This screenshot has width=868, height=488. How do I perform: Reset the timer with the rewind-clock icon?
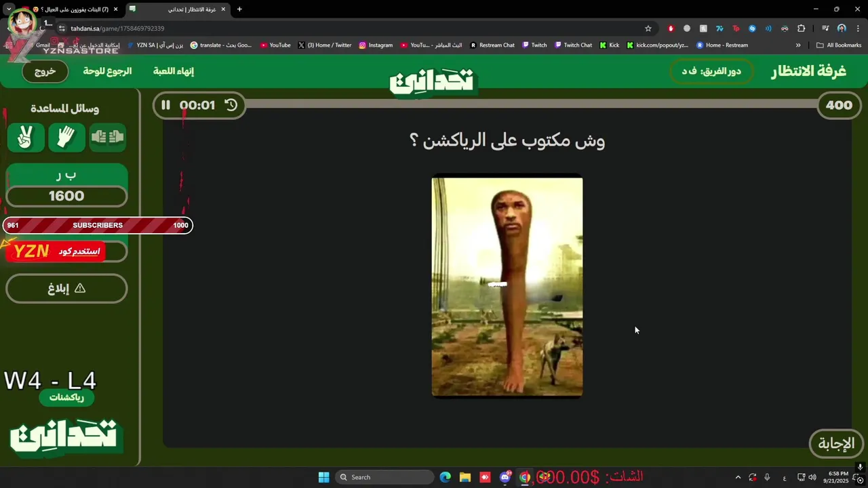tap(231, 105)
